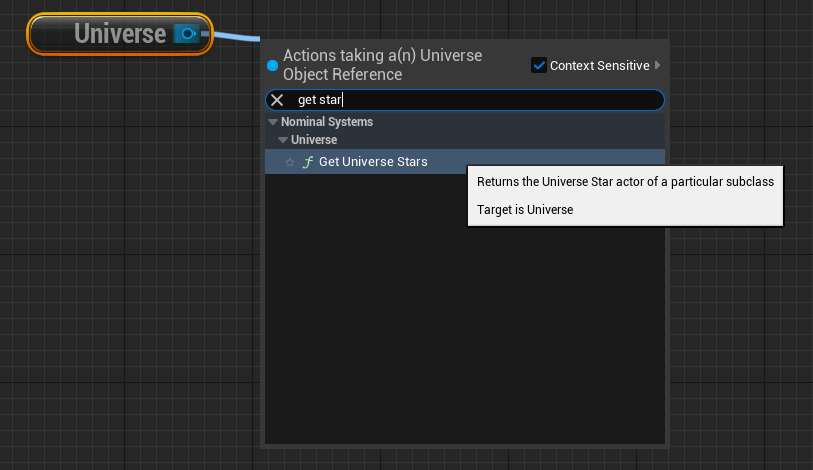Collapse the Universe subcategory
The height and width of the screenshot is (470, 813).
(x=283, y=140)
